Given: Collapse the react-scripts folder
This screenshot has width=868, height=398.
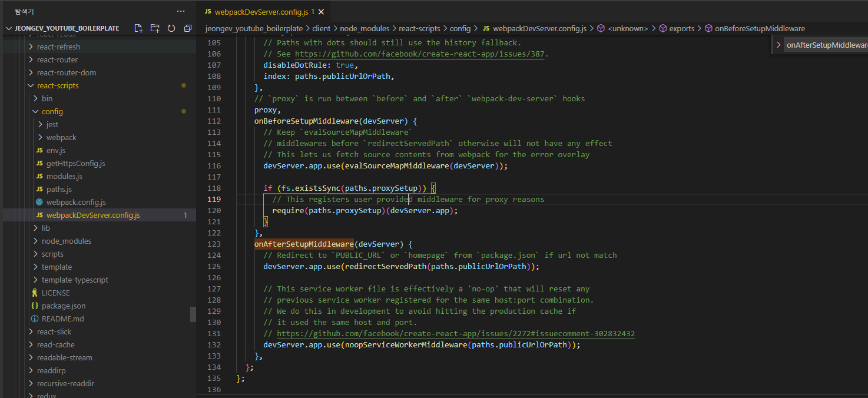Looking at the screenshot, I should coord(99,85).
